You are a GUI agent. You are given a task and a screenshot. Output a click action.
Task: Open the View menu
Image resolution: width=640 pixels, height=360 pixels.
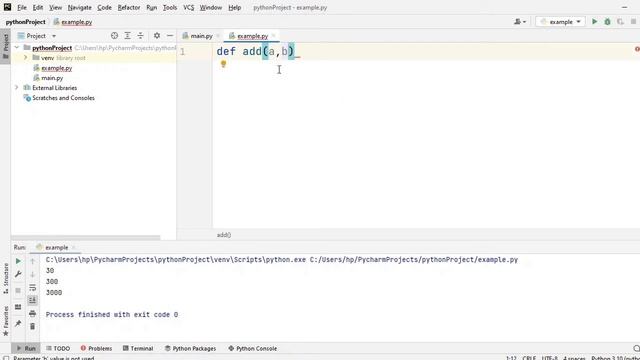55,7
